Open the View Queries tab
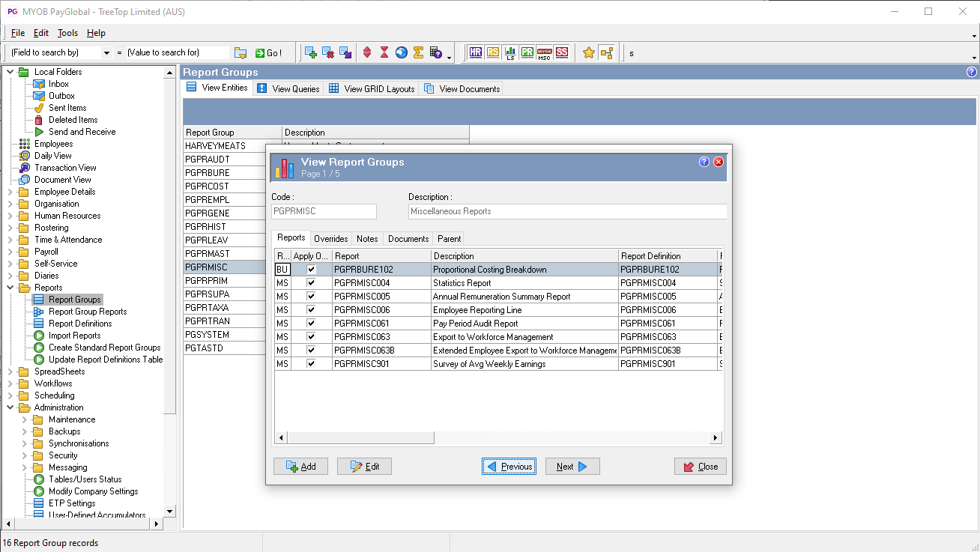 click(x=288, y=88)
